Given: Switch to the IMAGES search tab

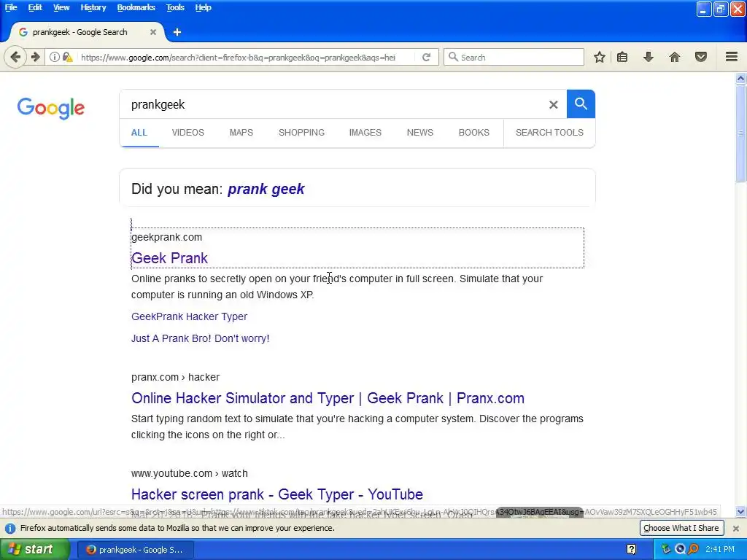Looking at the screenshot, I should 365,133.
